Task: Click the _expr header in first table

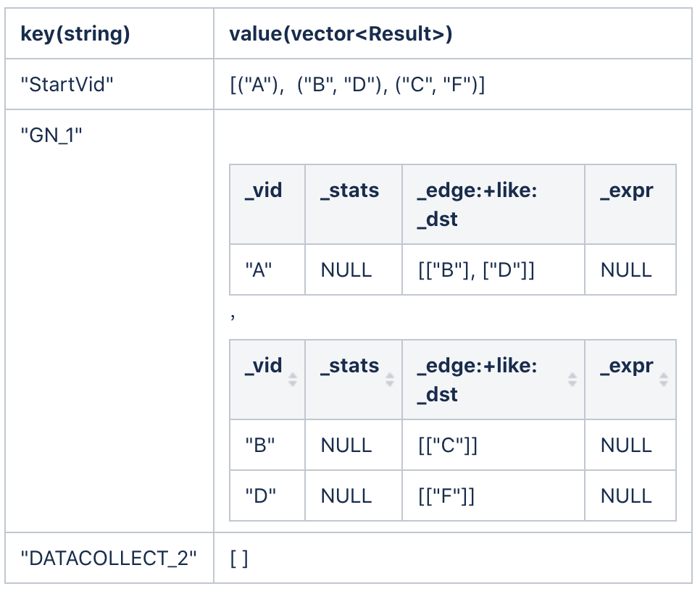Action: 630,204
